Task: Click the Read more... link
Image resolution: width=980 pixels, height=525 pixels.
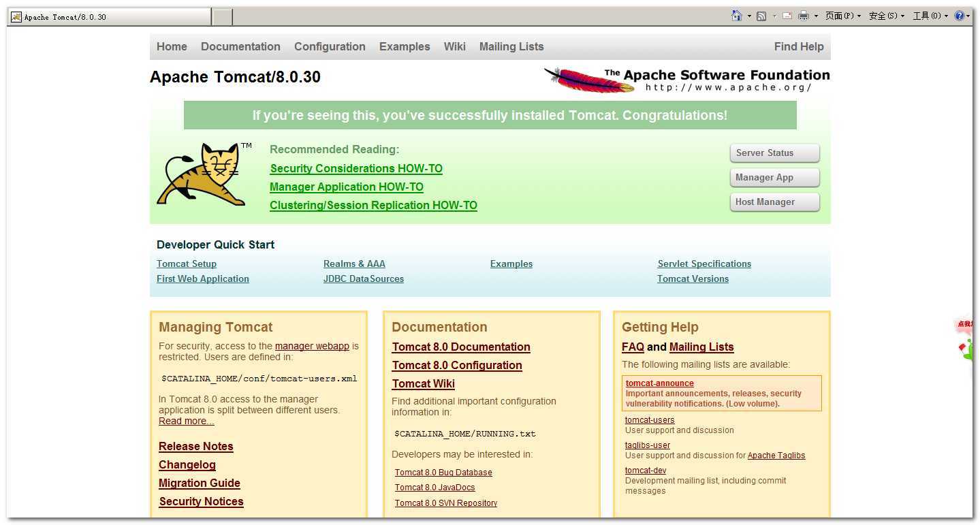Action: 187,421
